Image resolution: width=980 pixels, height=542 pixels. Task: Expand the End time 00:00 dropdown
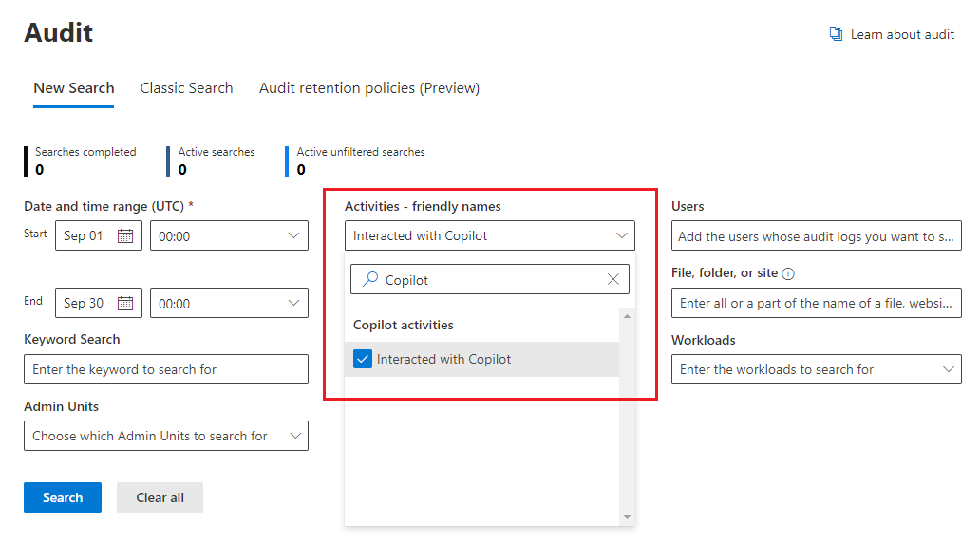[x=292, y=304]
